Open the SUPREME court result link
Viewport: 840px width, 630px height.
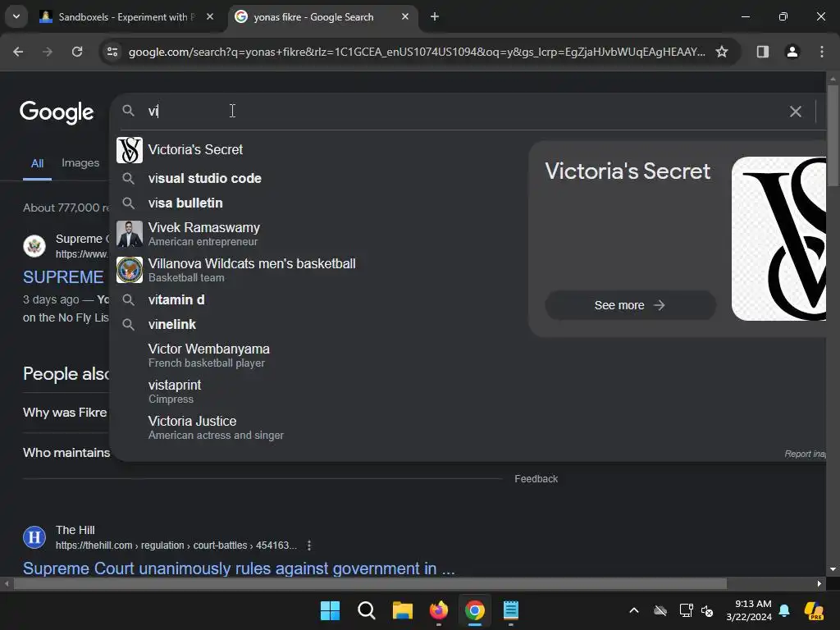[63, 277]
